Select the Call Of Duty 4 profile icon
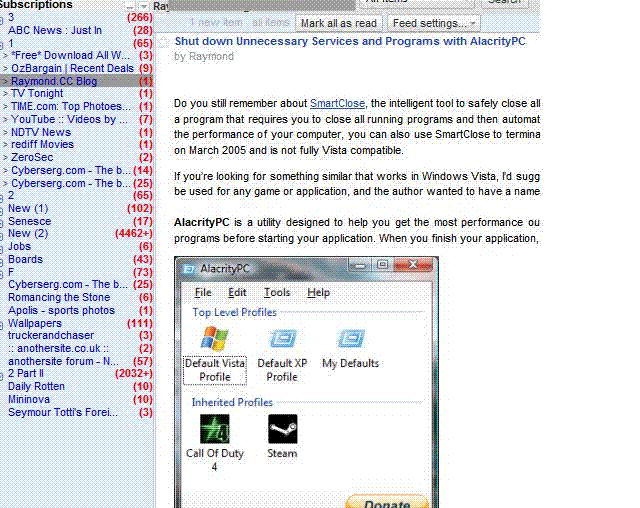The image size is (640, 508). [215, 429]
